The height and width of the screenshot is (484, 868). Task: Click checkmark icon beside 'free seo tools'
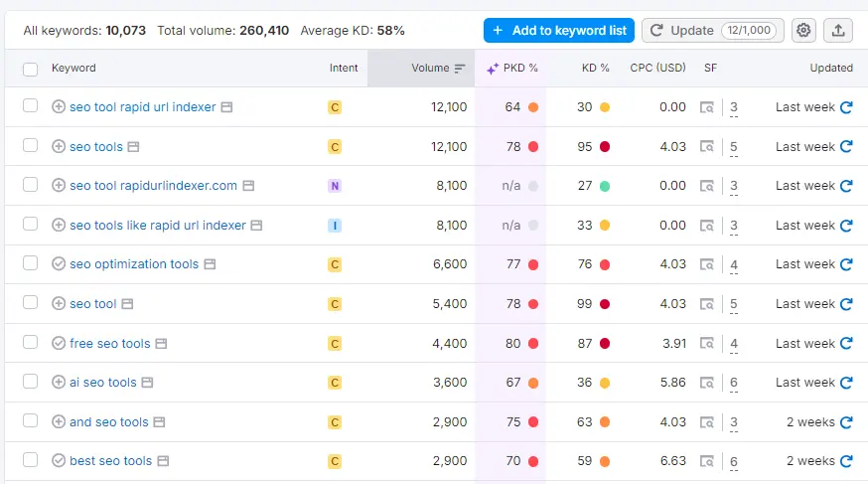59,343
